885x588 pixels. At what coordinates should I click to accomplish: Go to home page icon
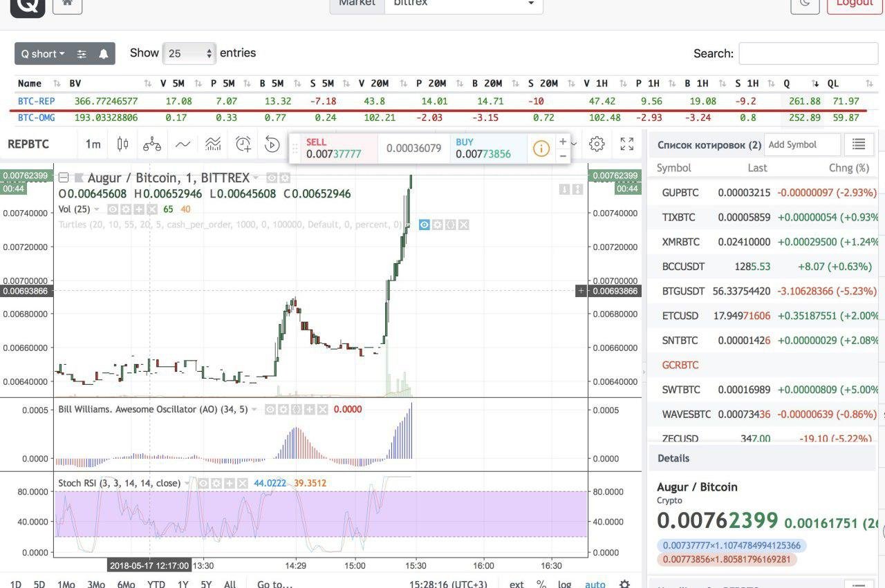67,3
